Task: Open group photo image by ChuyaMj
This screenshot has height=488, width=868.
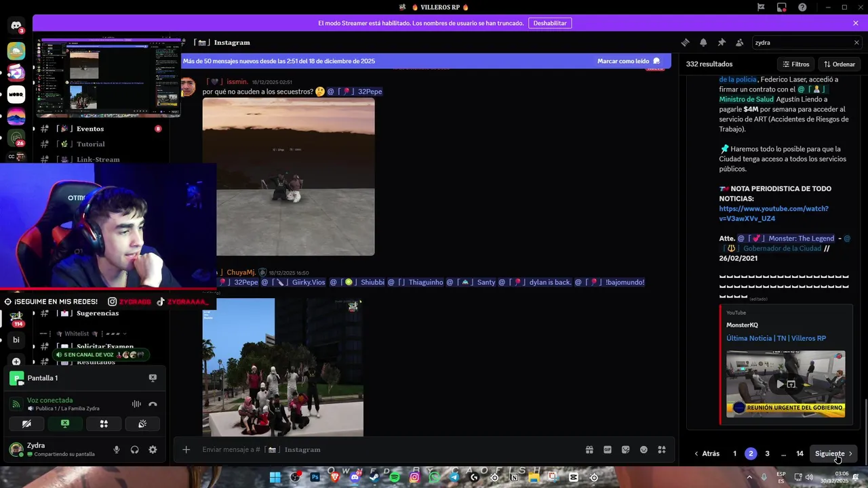Action: point(283,367)
